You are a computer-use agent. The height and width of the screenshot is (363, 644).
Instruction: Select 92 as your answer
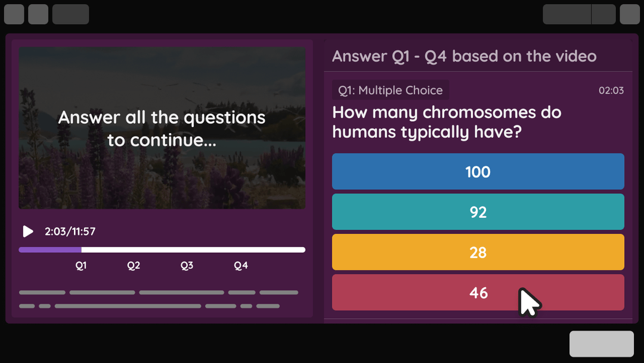point(478,211)
